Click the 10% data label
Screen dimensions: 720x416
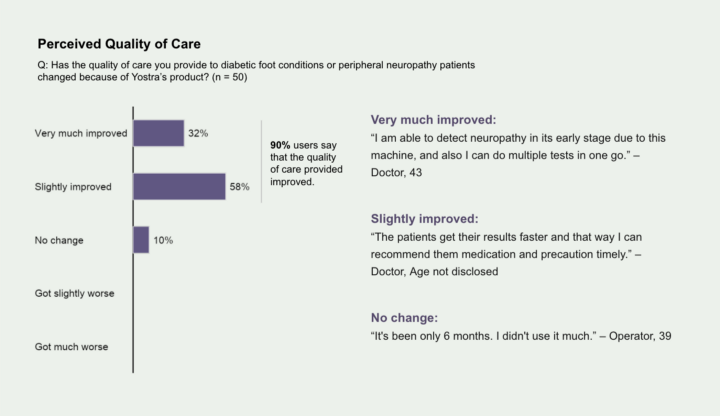tap(164, 241)
